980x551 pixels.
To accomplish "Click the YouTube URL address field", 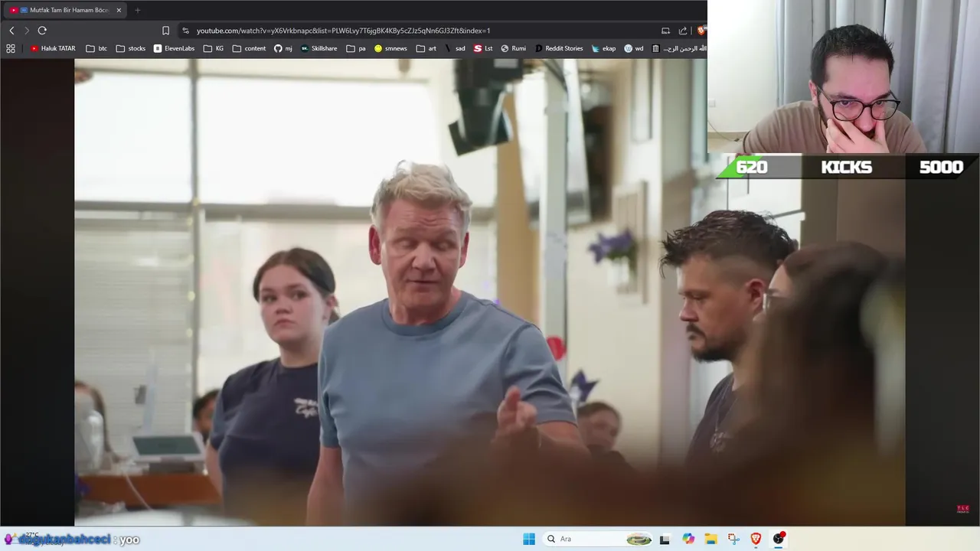I will click(x=343, y=31).
